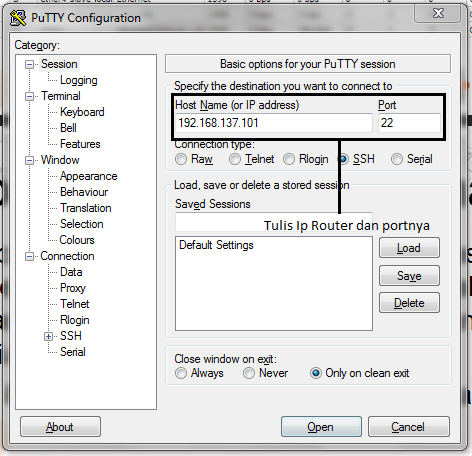Image resolution: width=472 pixels, height=456 pixels.
Task: Click the PuTTY icon in title bar
Action: coord(18,18)
